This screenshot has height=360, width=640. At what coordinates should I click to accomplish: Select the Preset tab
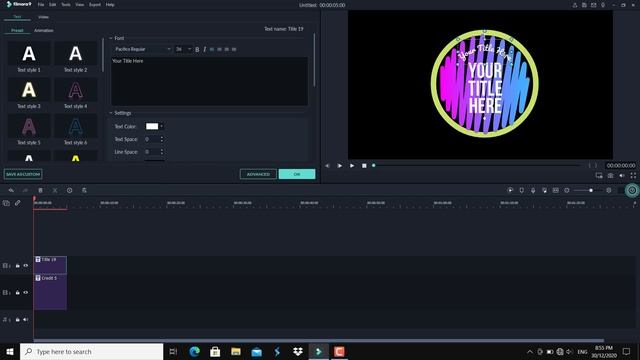click(x=17, y=31)
